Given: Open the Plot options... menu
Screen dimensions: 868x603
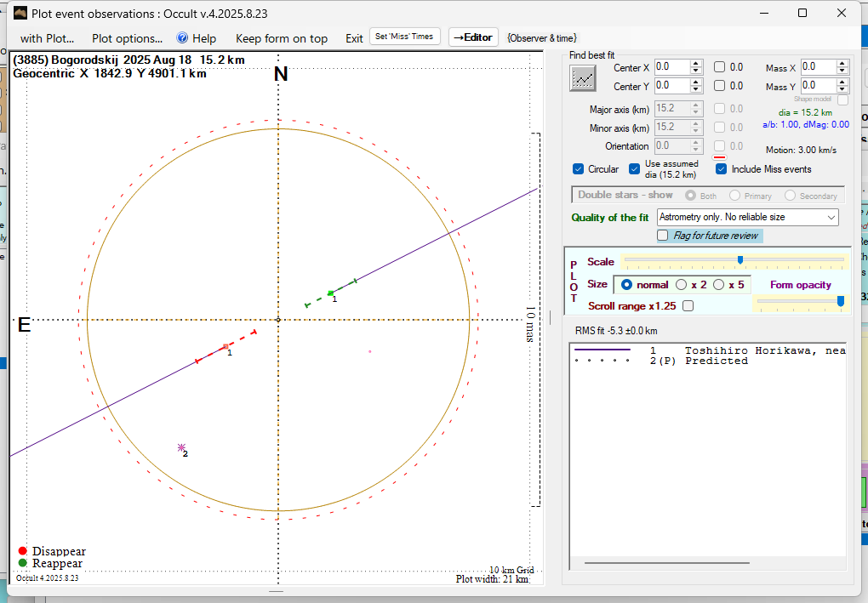Looking at the screenshot, I should 127,38.
